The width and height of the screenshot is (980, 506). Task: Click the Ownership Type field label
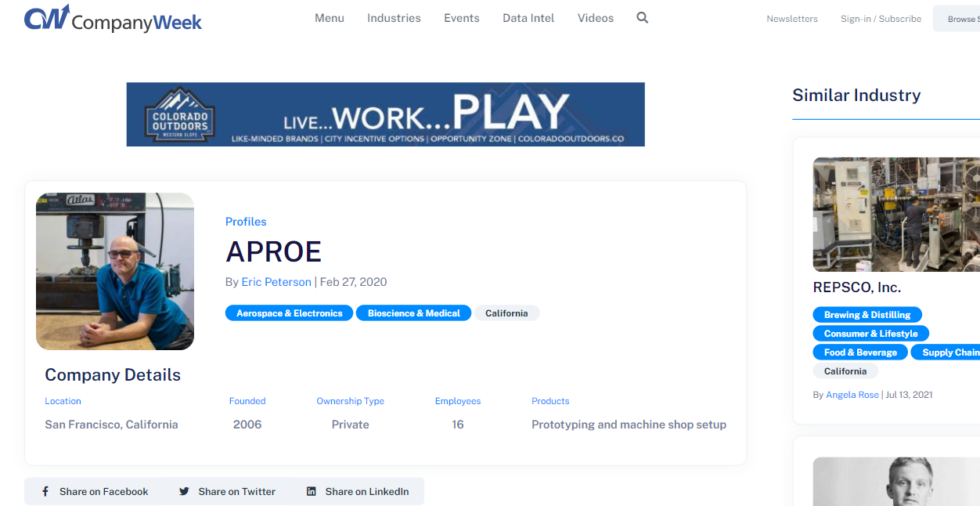click(350, 401)
